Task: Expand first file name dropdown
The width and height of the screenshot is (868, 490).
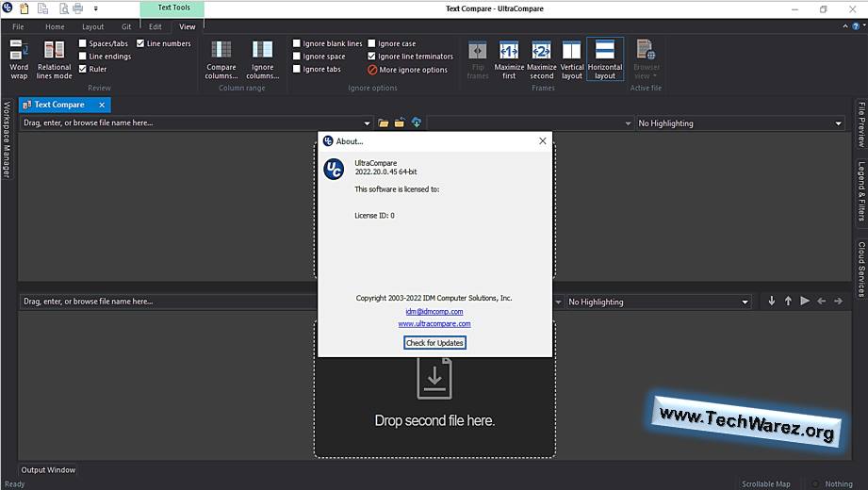Action: [367, 122]
